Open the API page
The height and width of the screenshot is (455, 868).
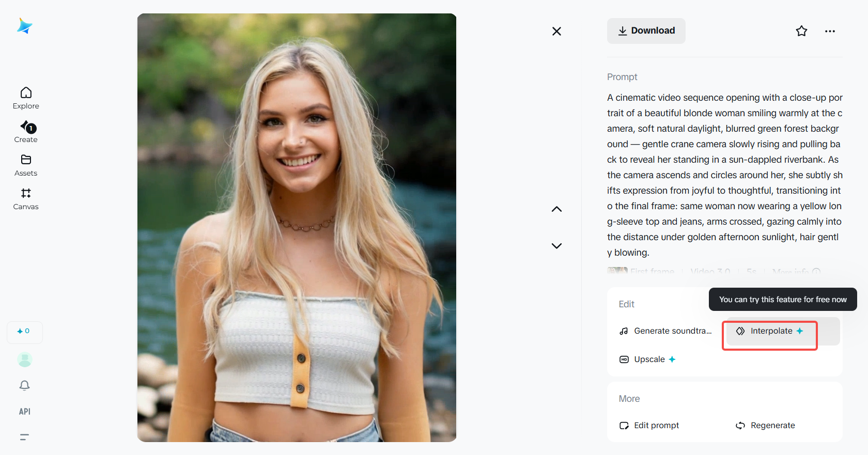click(25, 412)
